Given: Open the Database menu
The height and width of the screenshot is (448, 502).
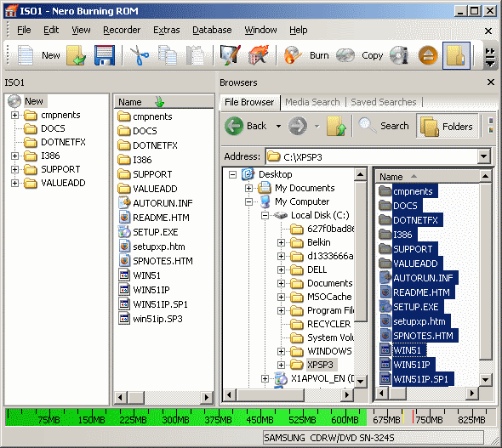Looking at the screenshot, I should (x=212, y=30).
